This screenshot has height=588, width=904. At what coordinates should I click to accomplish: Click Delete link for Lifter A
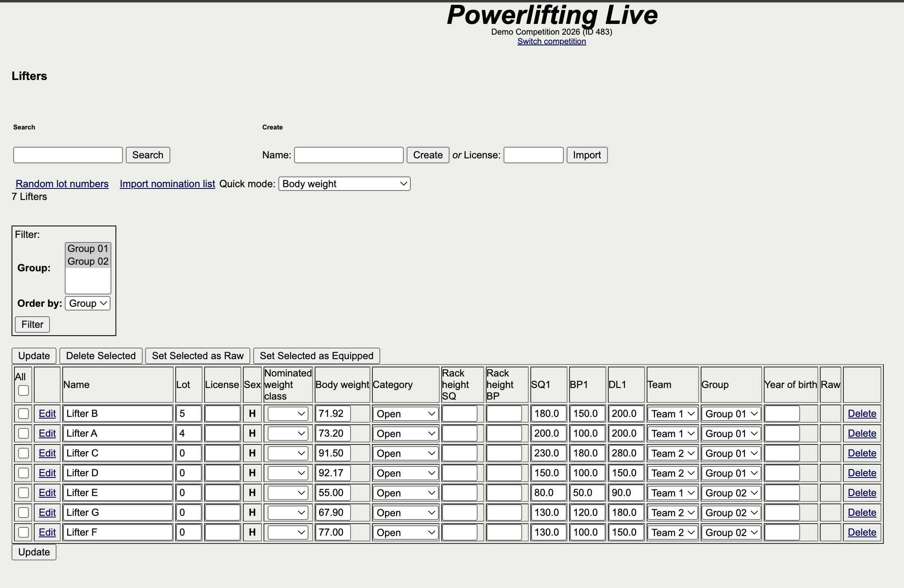click(862, 433)
